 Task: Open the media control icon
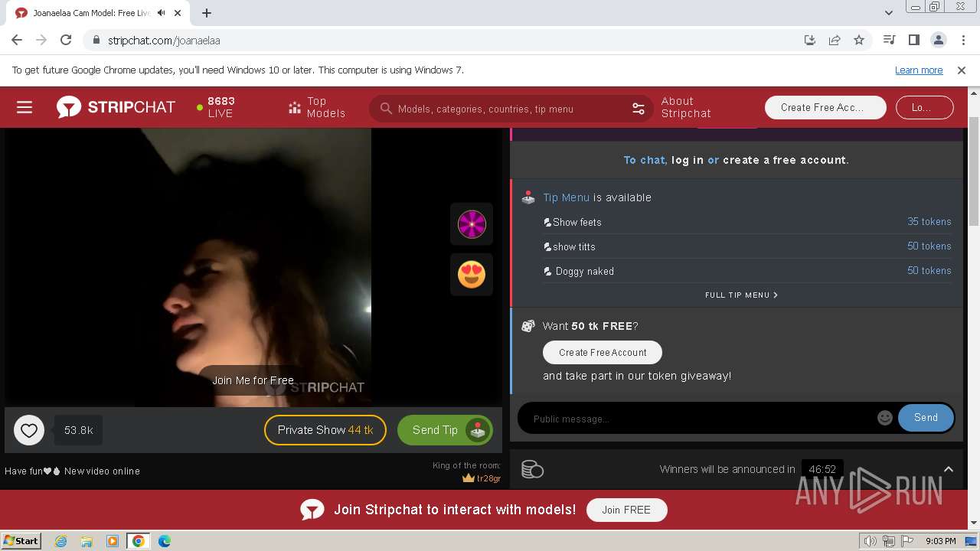pos(889,40)
